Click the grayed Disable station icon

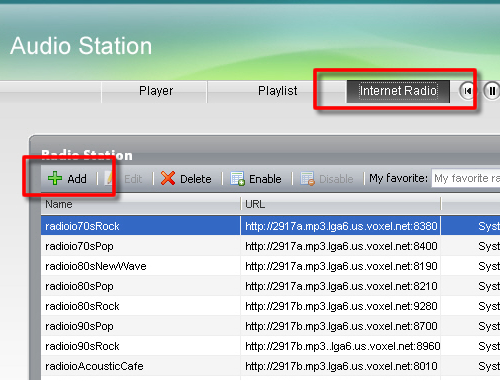(307, 178)
